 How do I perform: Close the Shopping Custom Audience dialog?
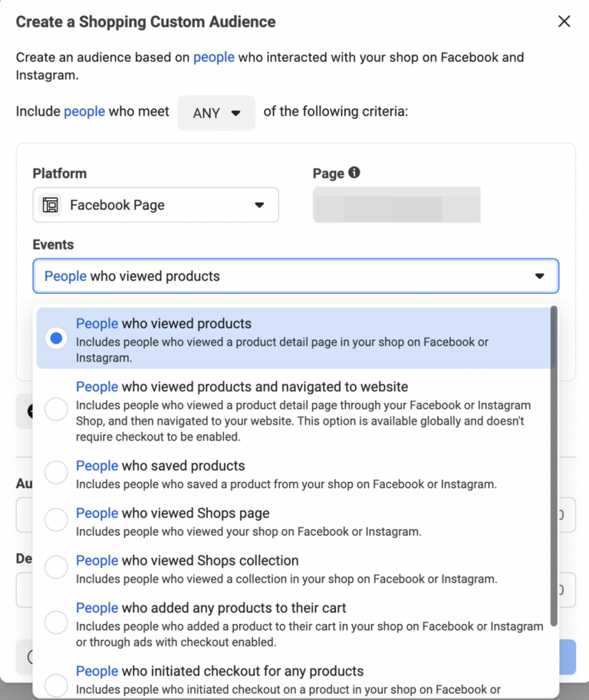point(564,21)
